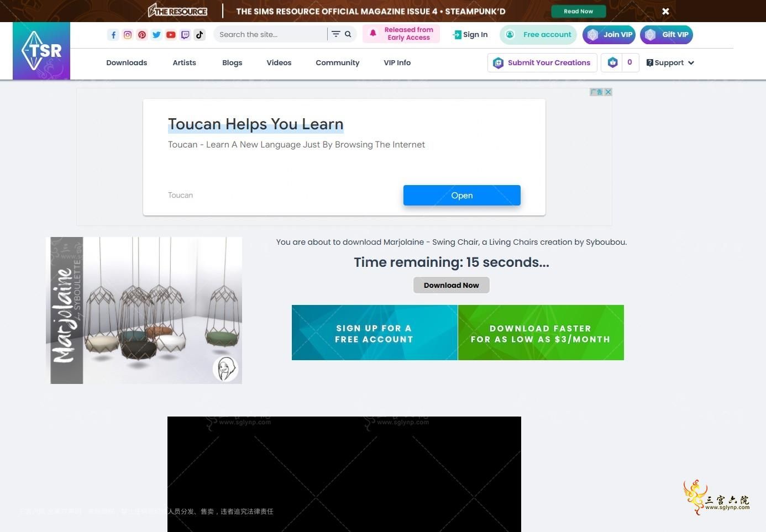Click the basket count 0
Viewport: 766px width, 532px height.
(x=630, y=62)
